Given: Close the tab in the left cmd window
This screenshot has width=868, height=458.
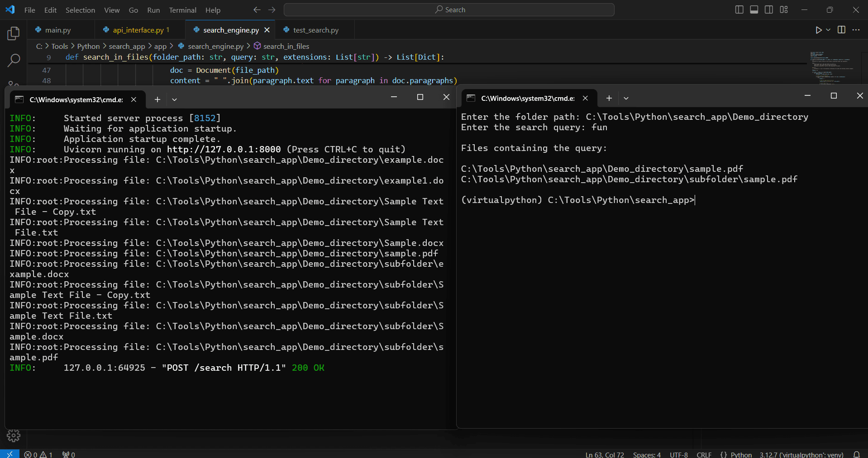Looking at the screenshot, I should click(134, 99).
